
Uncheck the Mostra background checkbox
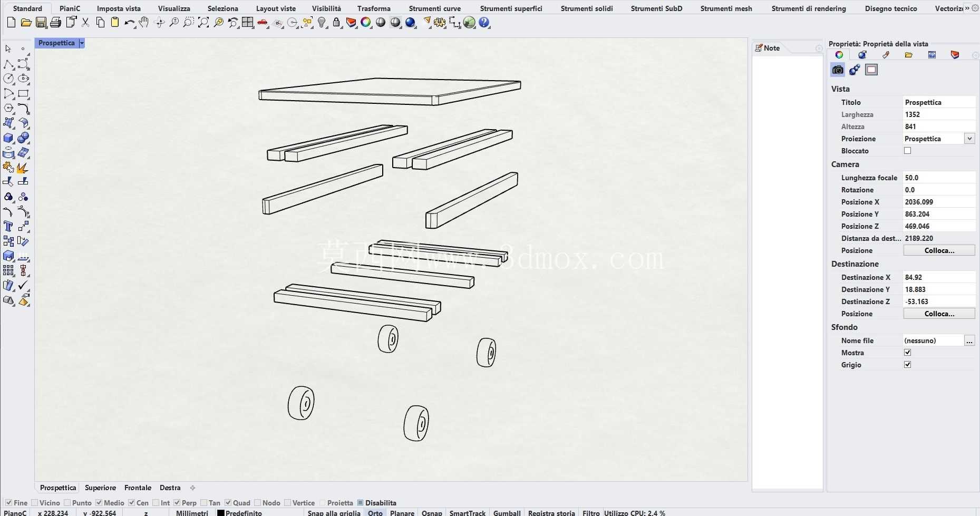point(908,353)
